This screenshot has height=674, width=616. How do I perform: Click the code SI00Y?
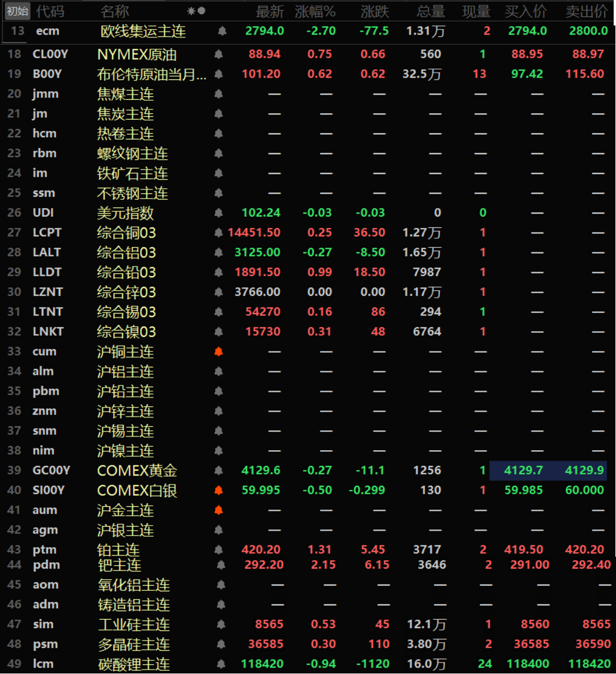[49, 490]
